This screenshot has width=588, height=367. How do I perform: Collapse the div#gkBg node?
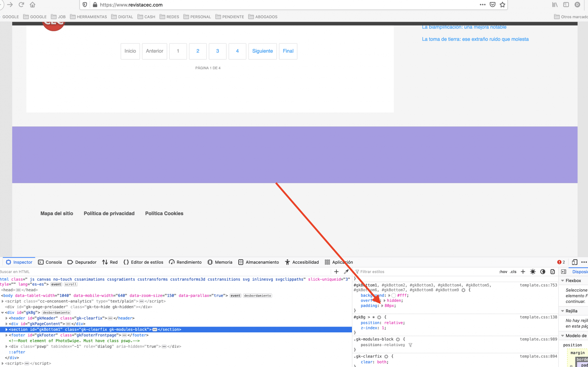pos(3,312)
